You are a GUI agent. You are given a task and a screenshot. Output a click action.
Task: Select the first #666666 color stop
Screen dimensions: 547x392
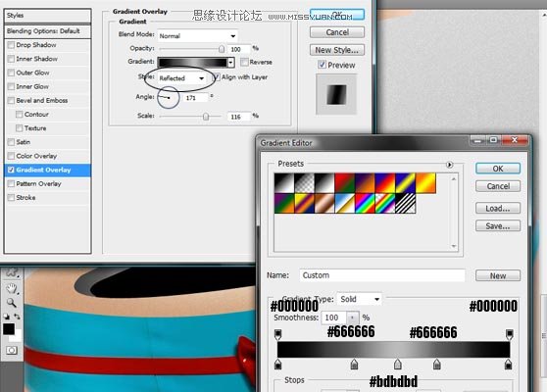354,364
